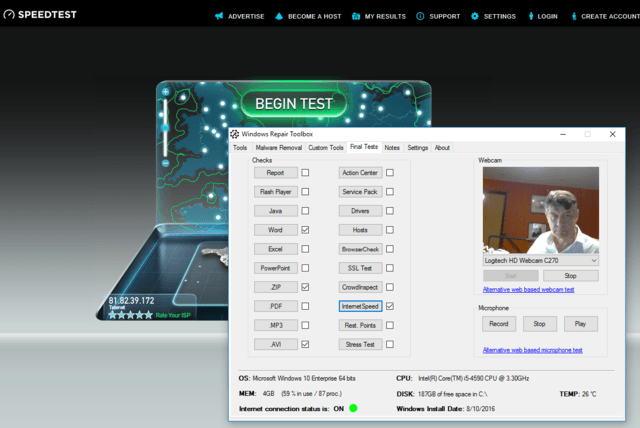Check the Drivers checkbox
This screenshot has width=640, height=428.
pos(390,211)
